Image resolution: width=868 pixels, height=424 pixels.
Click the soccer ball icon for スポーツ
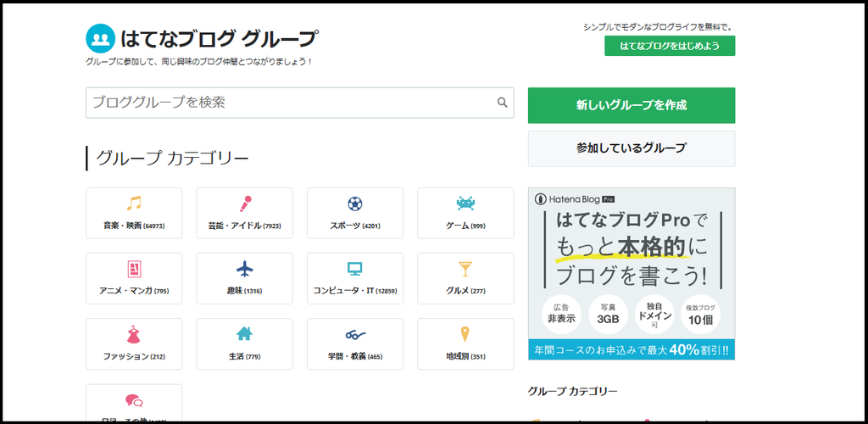(x=355, y=204)
